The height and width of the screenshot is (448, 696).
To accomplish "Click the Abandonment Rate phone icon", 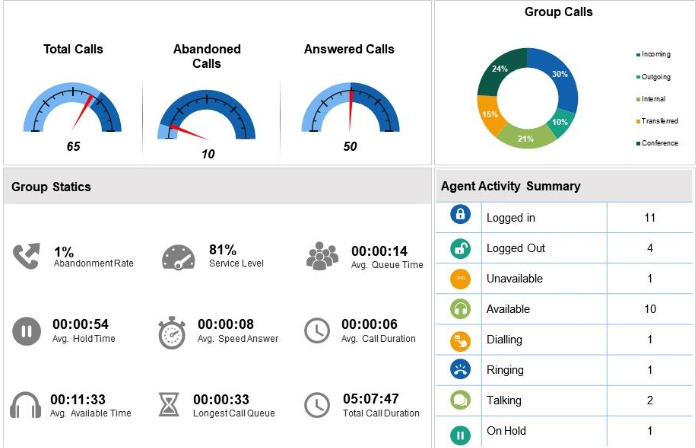I will point(27,257).
